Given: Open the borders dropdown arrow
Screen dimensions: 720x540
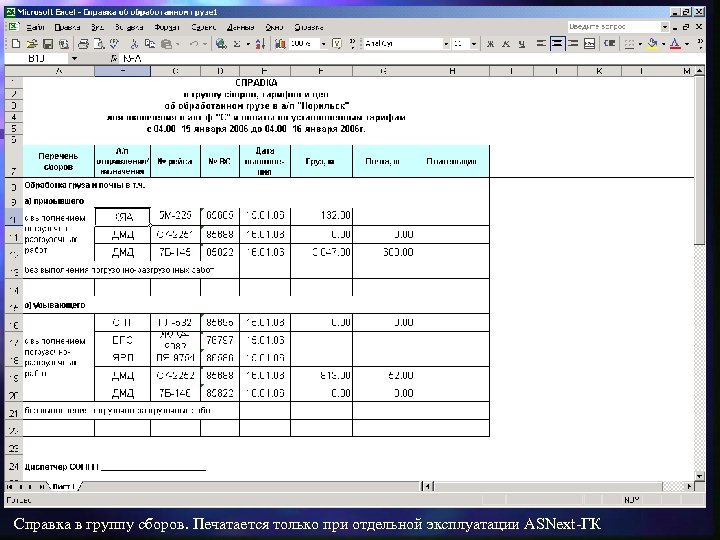Looking at the screenshot, I should [640, 44].
